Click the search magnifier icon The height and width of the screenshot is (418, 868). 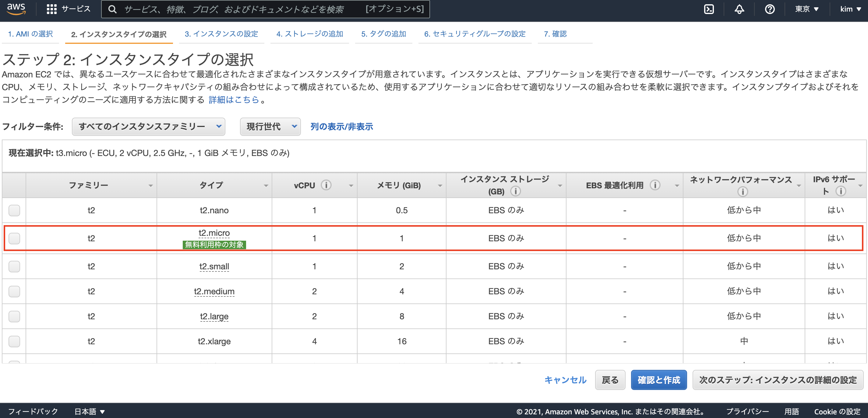pyautogui.click(x=113, y=9)
